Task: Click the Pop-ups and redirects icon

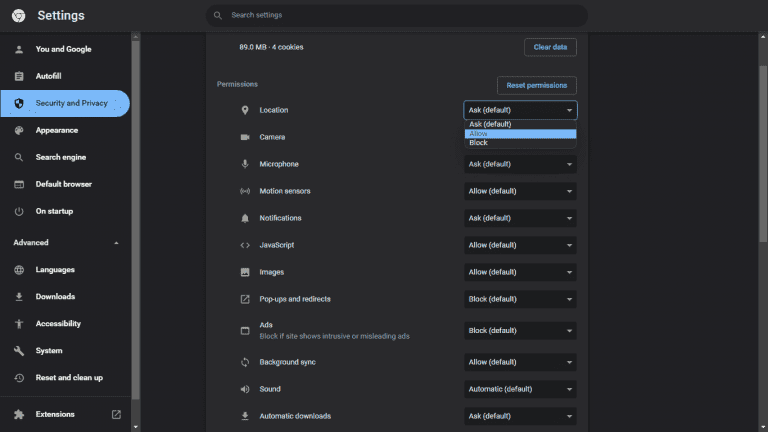Action: [x=245, y=299]
